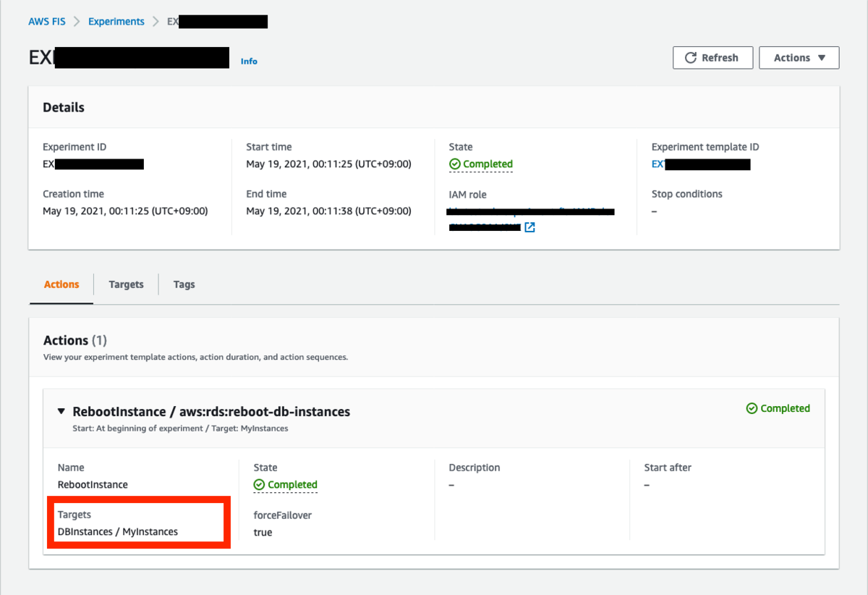868x595 pixels.
Task: Click the DBInstances / MyInstances targets value
Action: click(x=118, y=532)
